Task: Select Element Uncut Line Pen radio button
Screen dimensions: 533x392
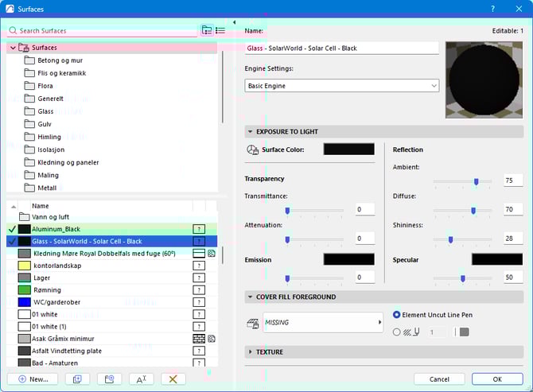Action: [x=397, y=315]
